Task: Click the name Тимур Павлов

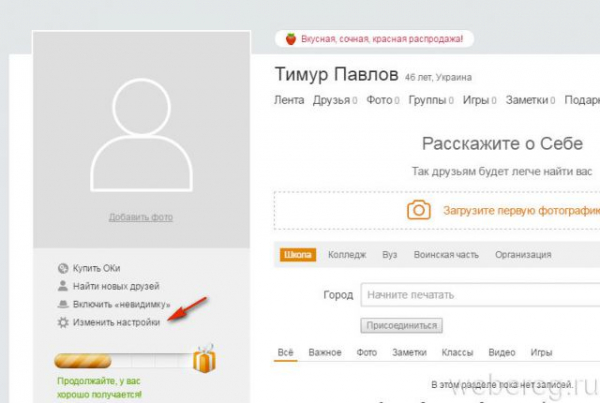Action: pyautogui.click(x=336, y=74)
